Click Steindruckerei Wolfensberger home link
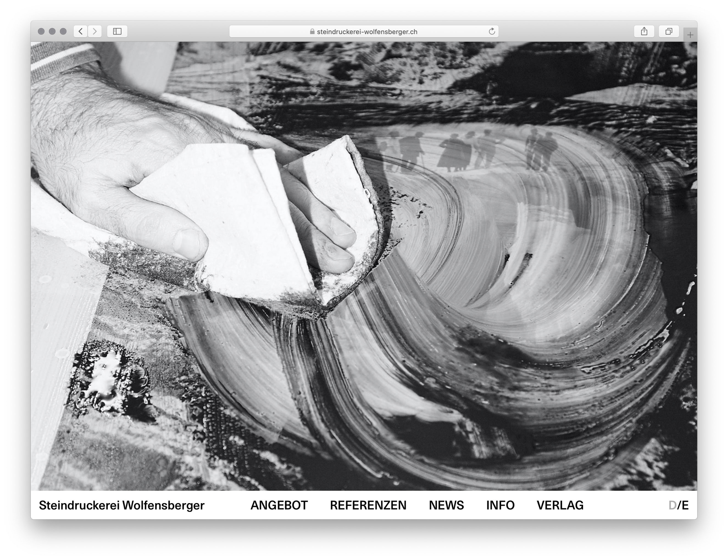 (x=122, y=505)
